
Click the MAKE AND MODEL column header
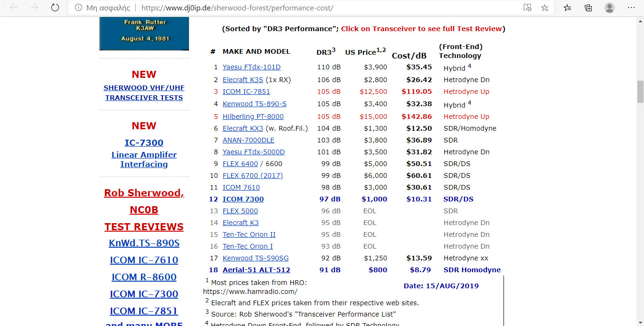(256, 51)
